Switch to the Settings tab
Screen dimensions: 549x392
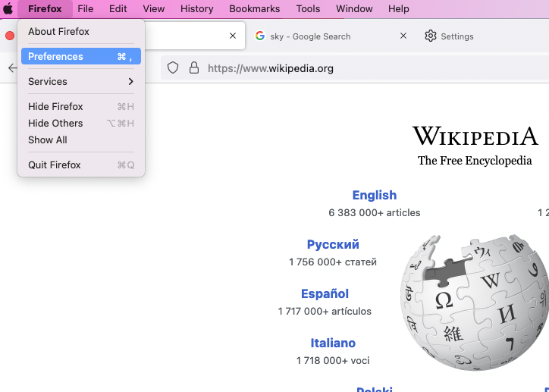[x=485, y=36]
